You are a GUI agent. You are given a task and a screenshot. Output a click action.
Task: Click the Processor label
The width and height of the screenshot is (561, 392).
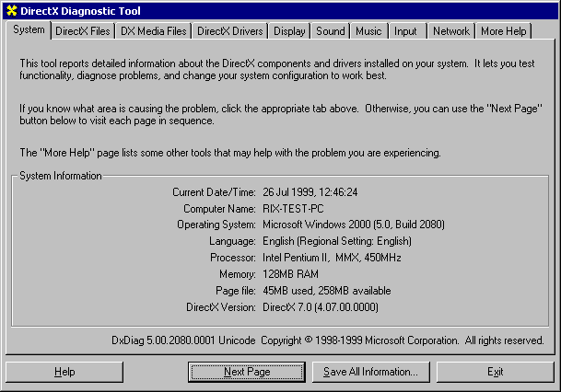tap(233, 258)
